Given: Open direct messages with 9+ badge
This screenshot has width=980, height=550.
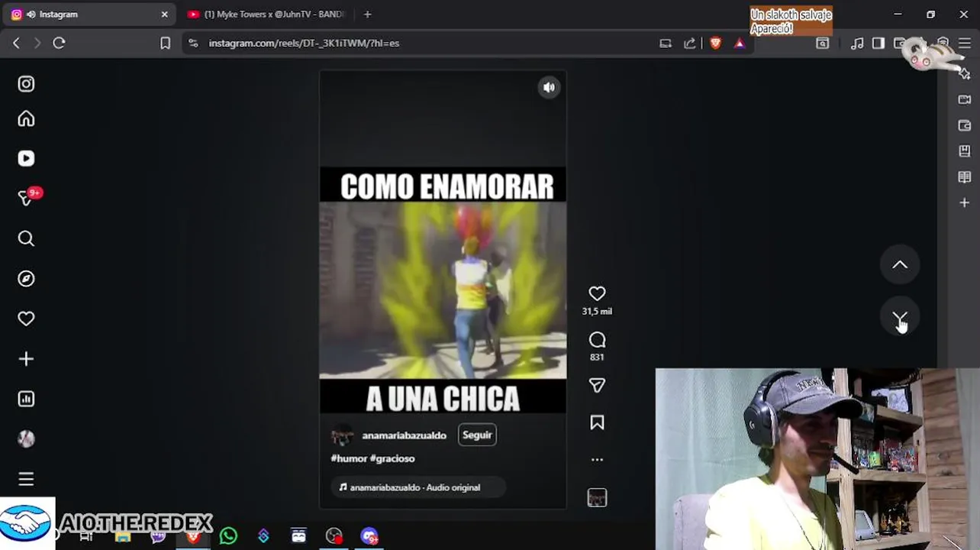Looking at the screenshot, I should (x=27, y=198).
